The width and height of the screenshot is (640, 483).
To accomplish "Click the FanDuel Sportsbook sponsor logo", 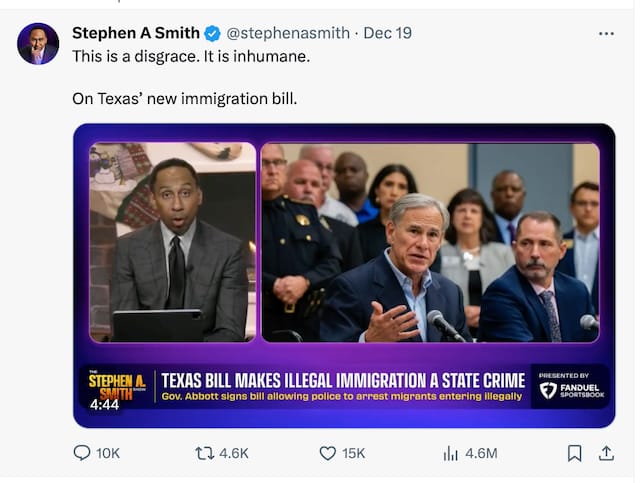I will pyautogui.click(x=568, y=387).
